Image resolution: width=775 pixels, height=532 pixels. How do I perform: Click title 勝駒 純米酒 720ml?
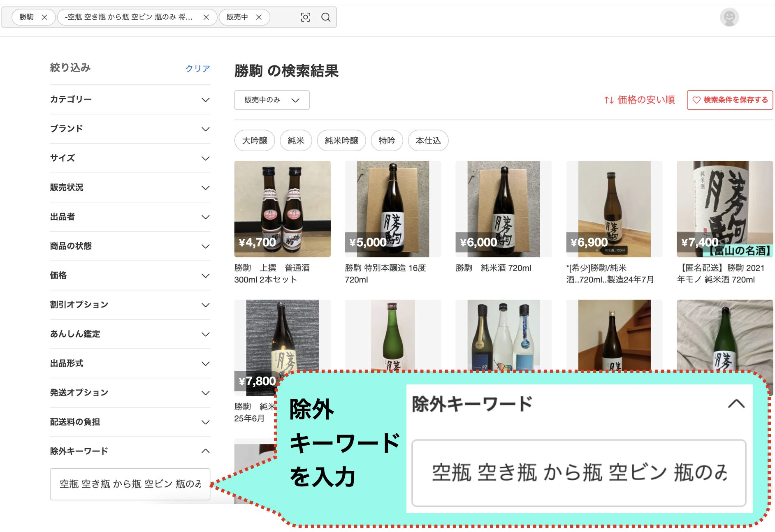pyautogui.click(x=494, y=268)
